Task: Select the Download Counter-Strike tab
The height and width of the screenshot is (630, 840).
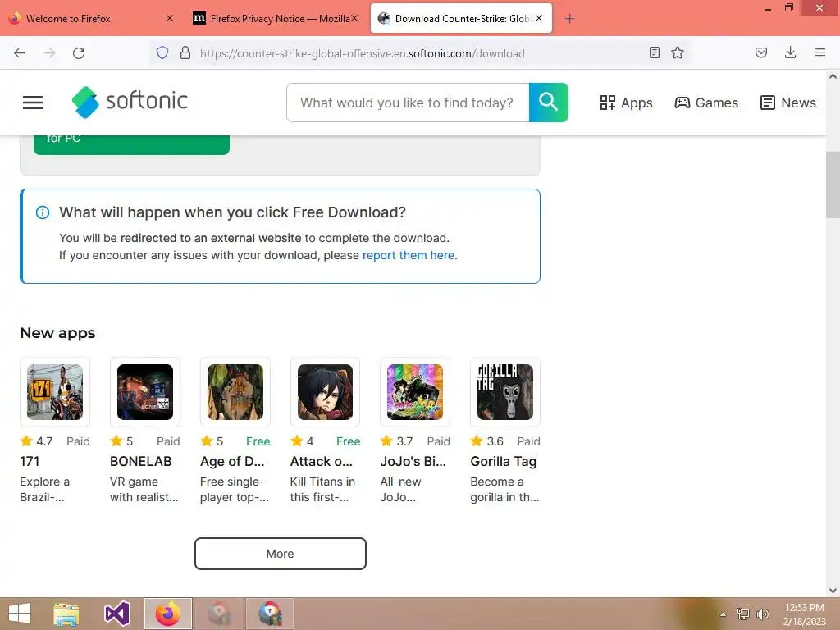Action: (461, 18)
